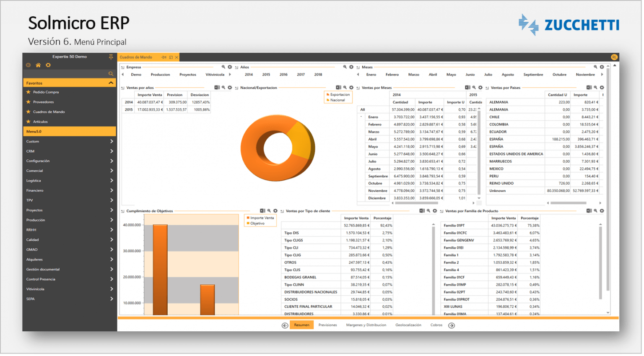Click the Meses panel magnifier icon
644x356 pixels.
596,67
